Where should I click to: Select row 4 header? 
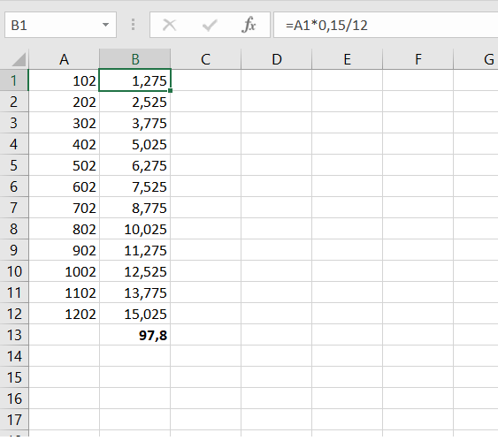point(14,144)
